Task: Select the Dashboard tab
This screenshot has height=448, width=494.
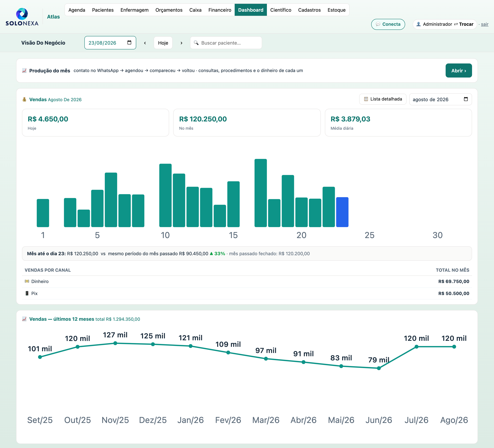Action: [x=251, y=10]
